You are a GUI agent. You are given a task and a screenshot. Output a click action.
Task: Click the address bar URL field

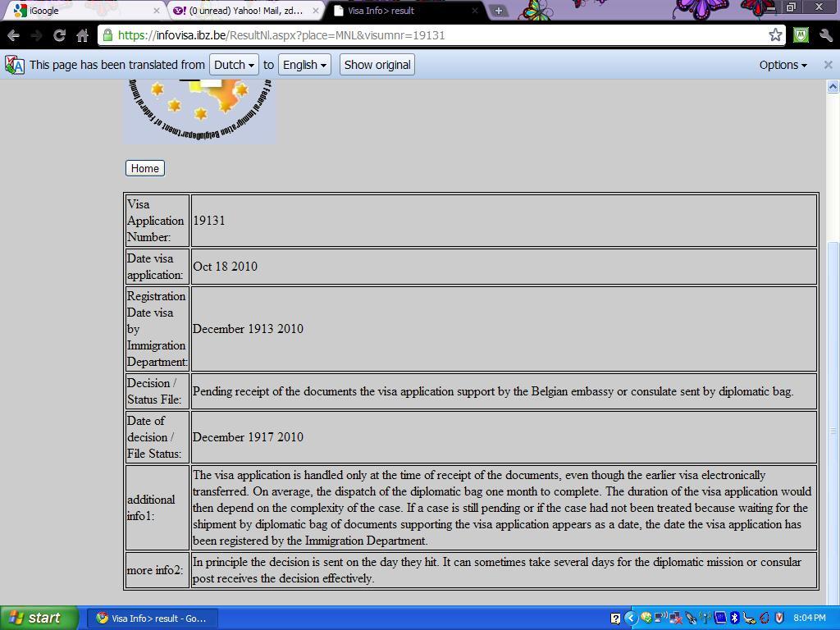click(441, 35)
